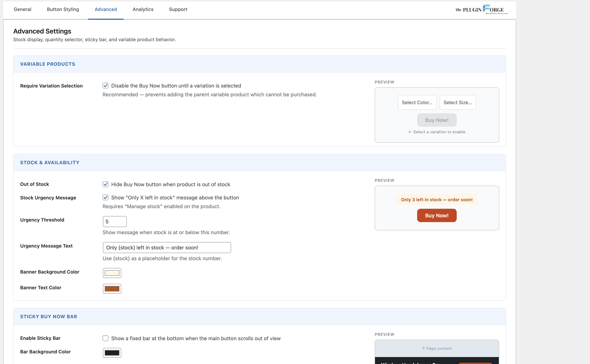The image size is (590, 364).
Task: Click inside the Urgency Threshold field
Action: (114, 221)
